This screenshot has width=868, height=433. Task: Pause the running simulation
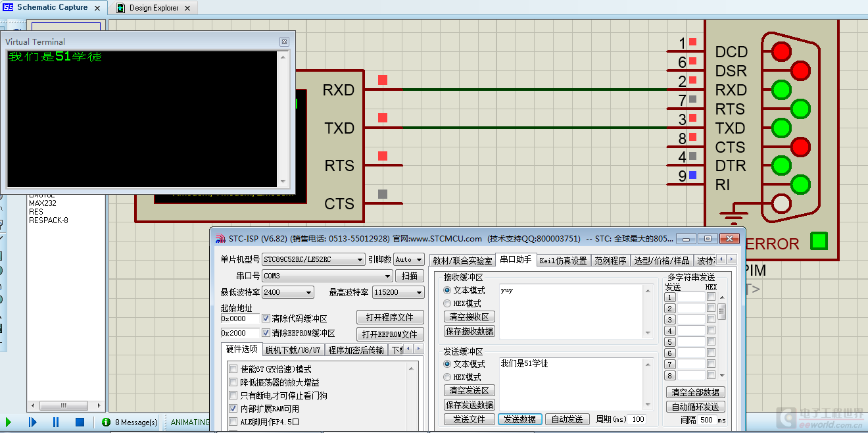[x=56, y=422]
